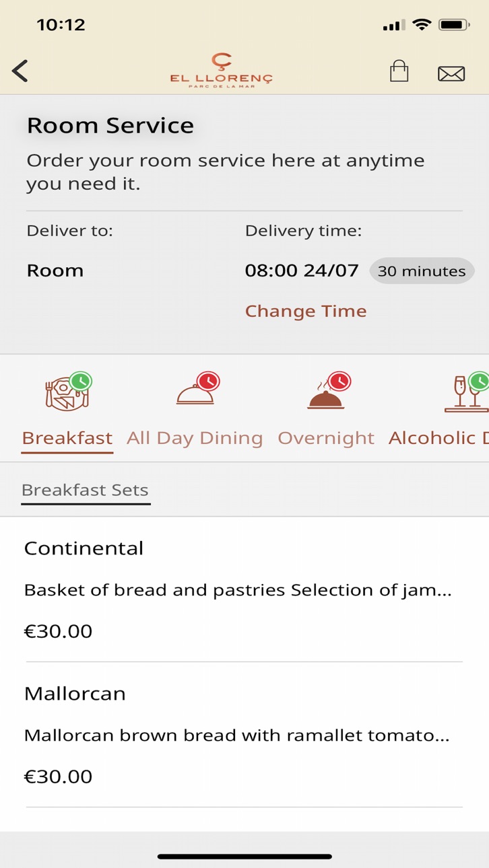Viewport: 489px width, 868px height.
Task: Open the Alcoholic Drinks category label
Action: [438, 438]
